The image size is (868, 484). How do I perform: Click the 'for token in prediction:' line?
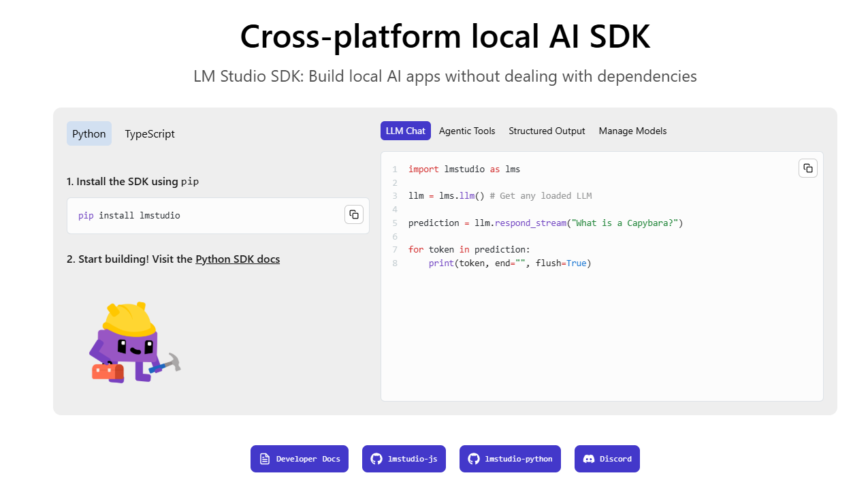[x=469, y=249]
